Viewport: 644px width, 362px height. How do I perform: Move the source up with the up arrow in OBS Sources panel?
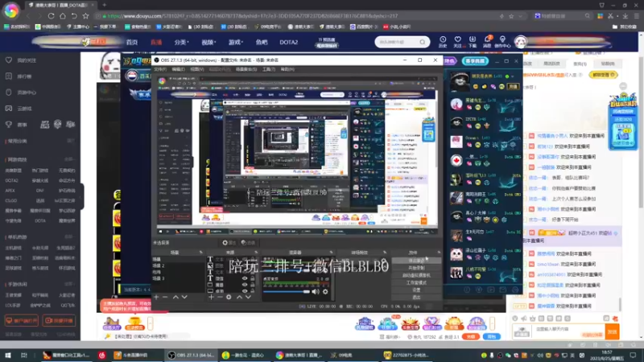[x=239, y=297]
